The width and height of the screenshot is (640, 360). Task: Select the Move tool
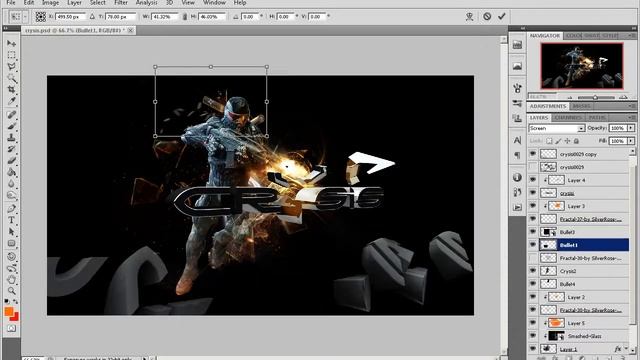(x=11, y=43)
